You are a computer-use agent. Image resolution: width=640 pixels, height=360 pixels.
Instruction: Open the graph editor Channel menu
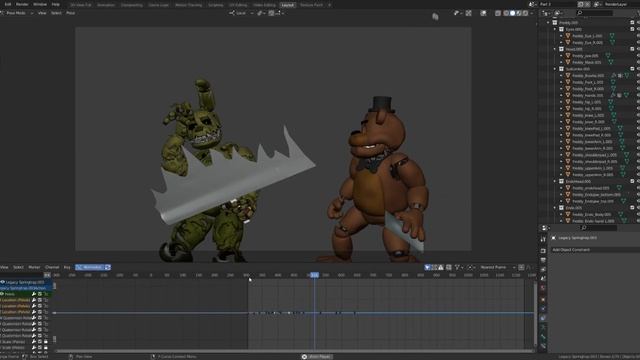click(x=52, y=267)
